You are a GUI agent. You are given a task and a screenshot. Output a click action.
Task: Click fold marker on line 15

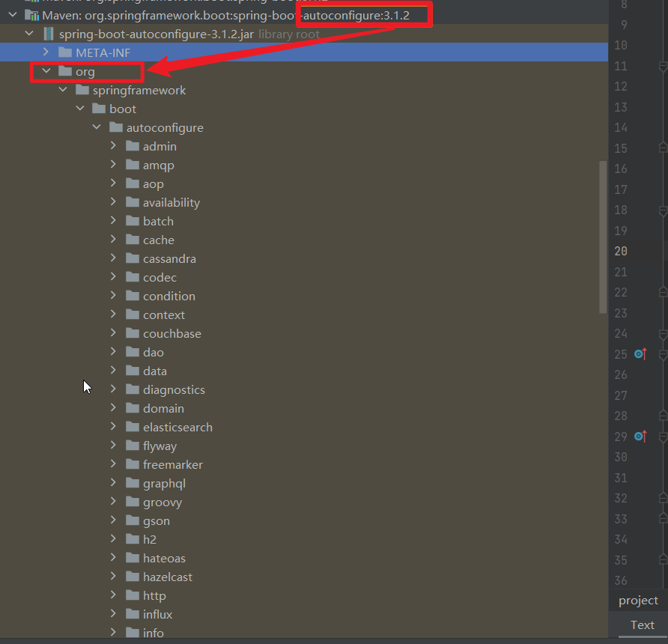coord(663,148)
